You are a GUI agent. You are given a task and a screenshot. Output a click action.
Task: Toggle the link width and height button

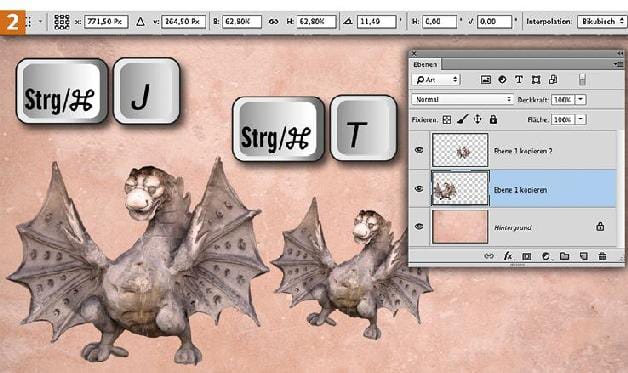(x=273, y=21)
